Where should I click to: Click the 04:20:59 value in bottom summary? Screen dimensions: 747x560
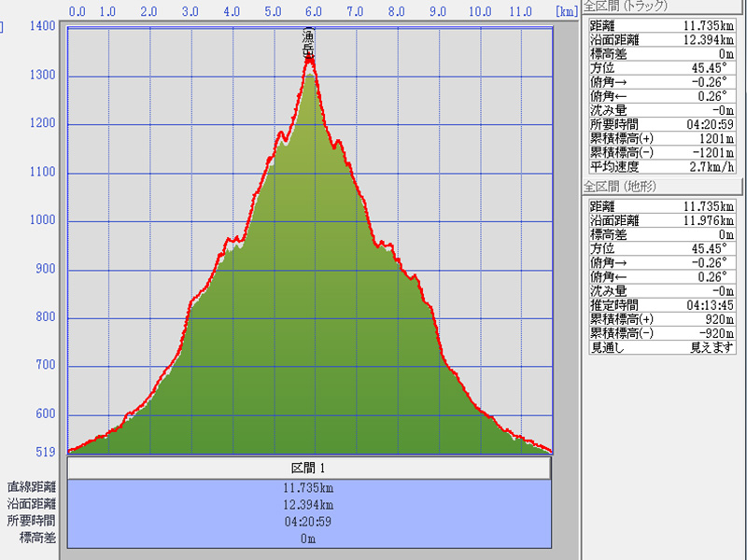[x=309, y=521]
